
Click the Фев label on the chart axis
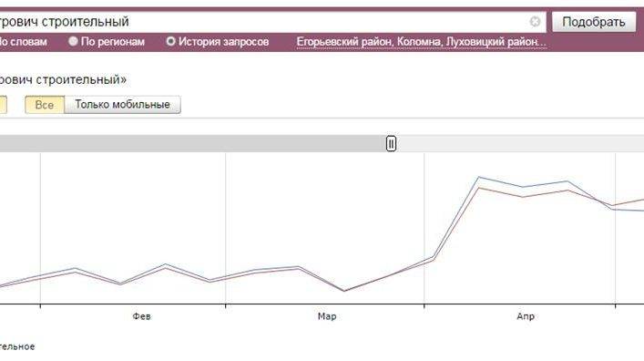click(142, 316)
